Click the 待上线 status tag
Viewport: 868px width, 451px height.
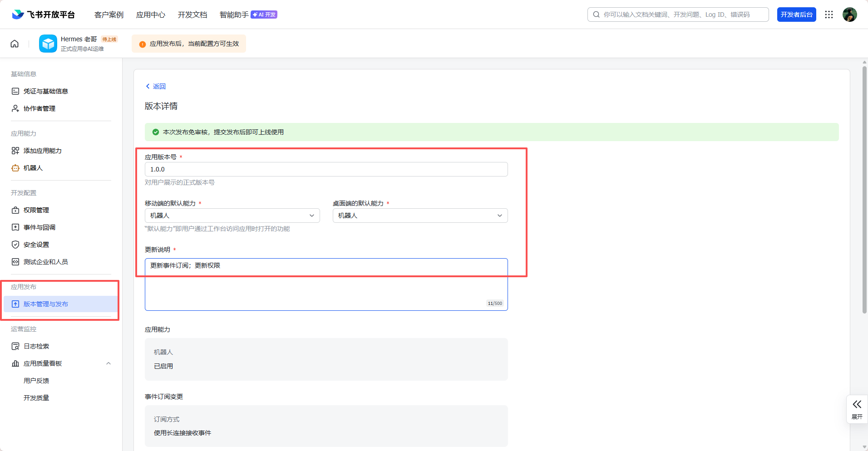click(109, 39)
